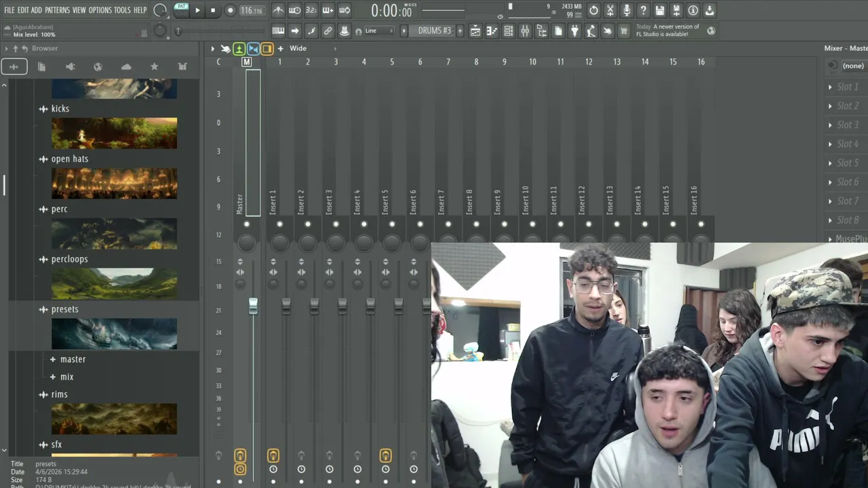This screenshot has width=868, height=488.
Task: Open the DRUMS #3 pattern selector
Action: pos(433,30)
